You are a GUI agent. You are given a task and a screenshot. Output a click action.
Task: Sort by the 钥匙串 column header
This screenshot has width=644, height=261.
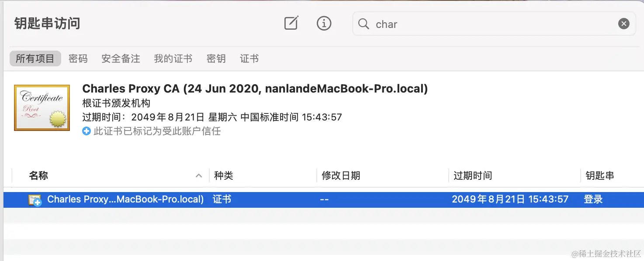tap(600, 175)
